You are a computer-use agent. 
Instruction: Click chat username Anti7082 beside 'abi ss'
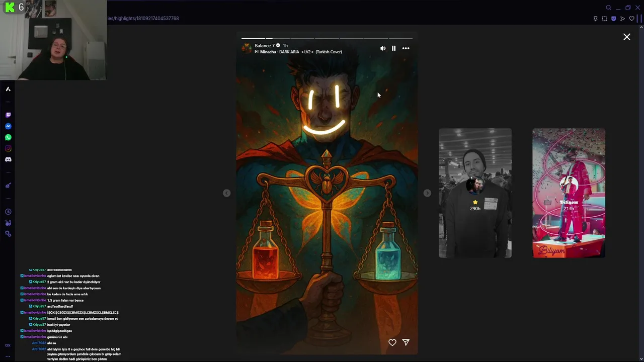[x=39, y=343]
